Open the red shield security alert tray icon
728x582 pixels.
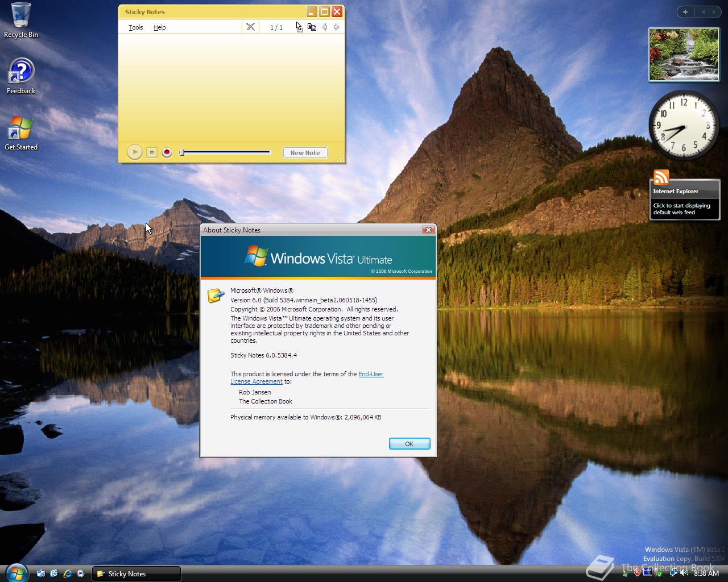(x=638, y=572)
